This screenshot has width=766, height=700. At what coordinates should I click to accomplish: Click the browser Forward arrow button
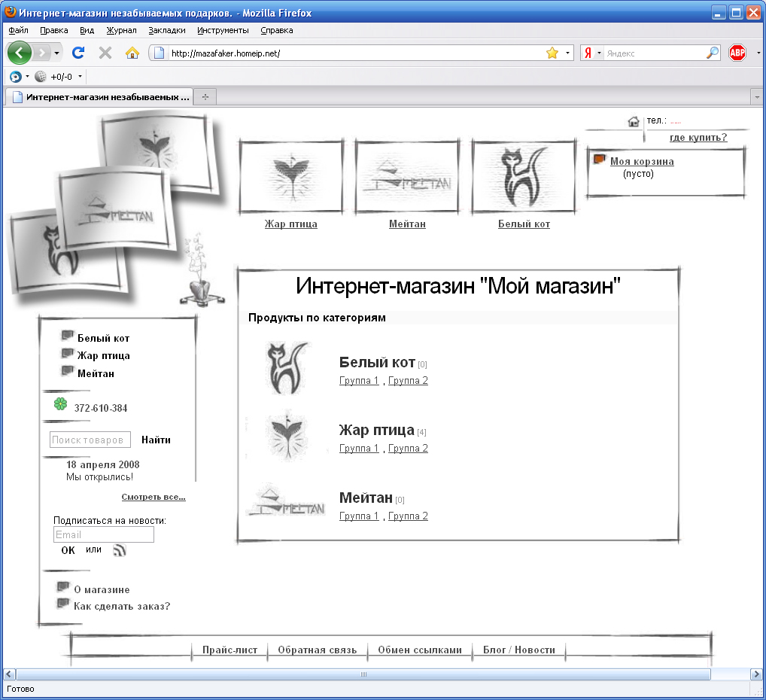42,53
